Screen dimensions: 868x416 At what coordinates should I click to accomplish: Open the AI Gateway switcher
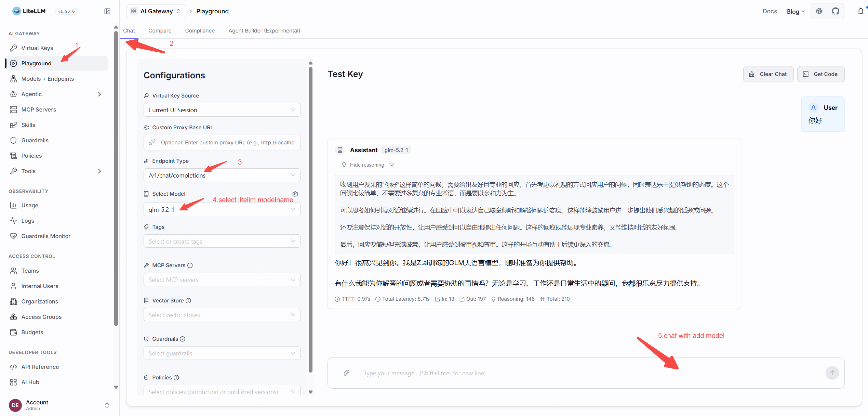click(x=156, y=11)
